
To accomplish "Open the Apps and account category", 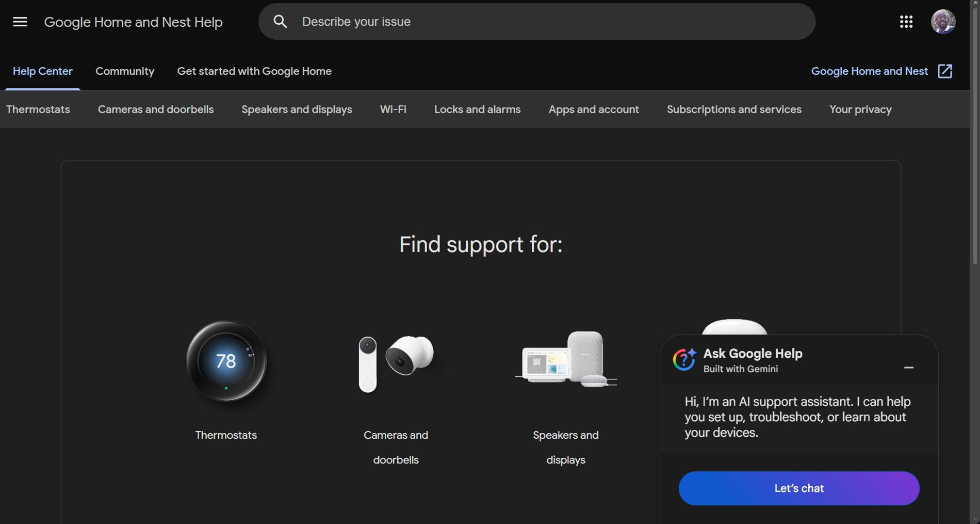I will point(594,109).
